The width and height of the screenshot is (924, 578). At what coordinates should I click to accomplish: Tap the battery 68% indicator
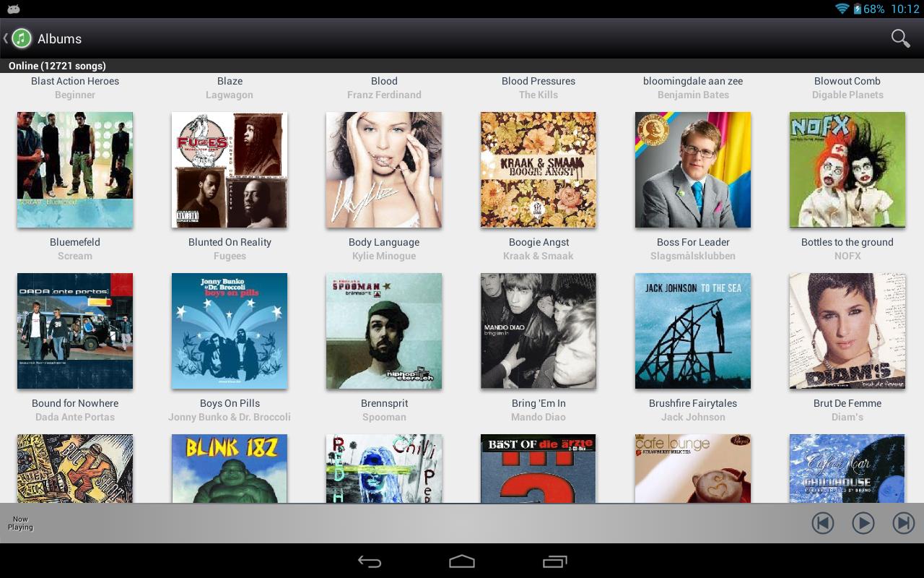click(x=869, y=9)
